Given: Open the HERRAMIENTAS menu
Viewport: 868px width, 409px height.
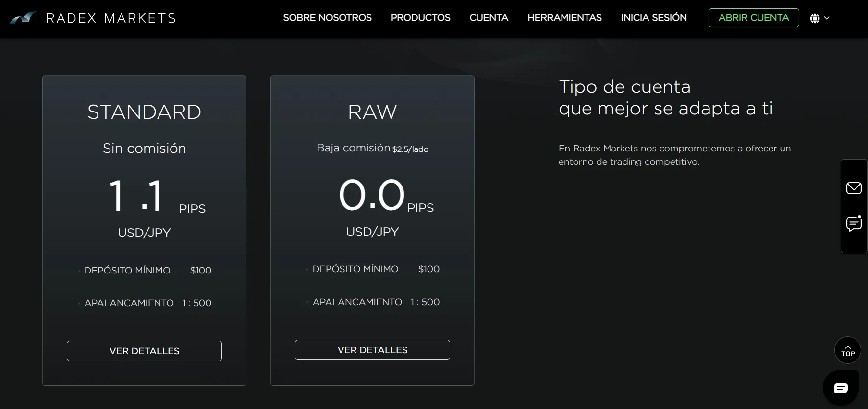Looking at the screenshot, I should 564,18.
